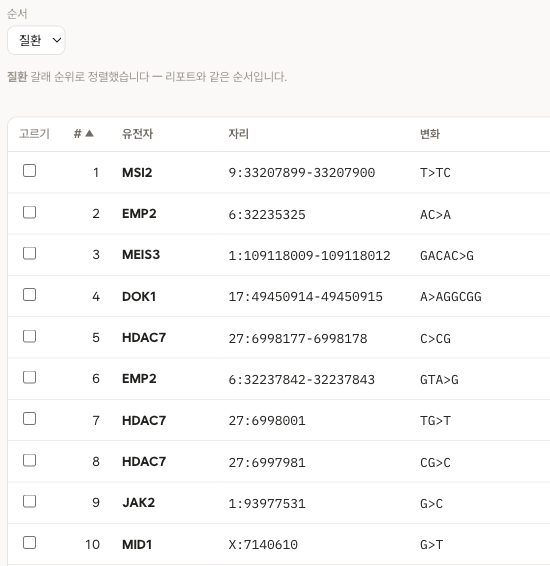Click location 6:32235325
The height and width of the screenshot is (566, 550).
point(267,215)
